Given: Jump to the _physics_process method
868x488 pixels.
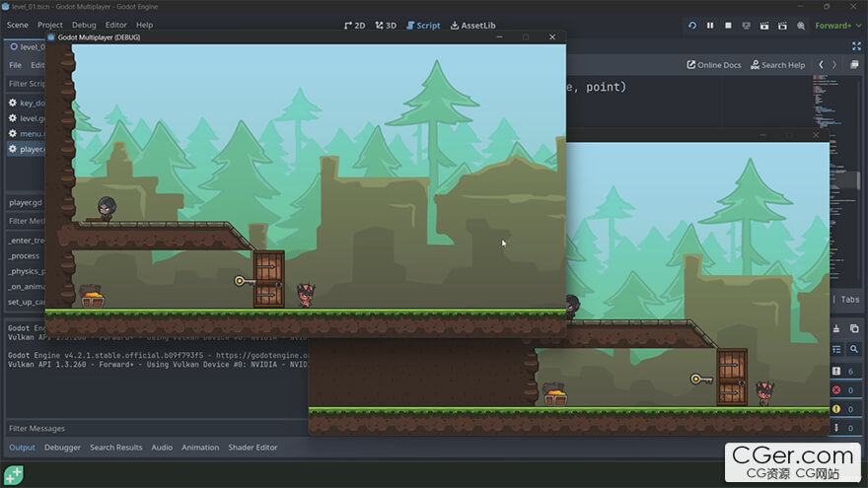Looking at the screenshot, I should (x=26, y=272).
